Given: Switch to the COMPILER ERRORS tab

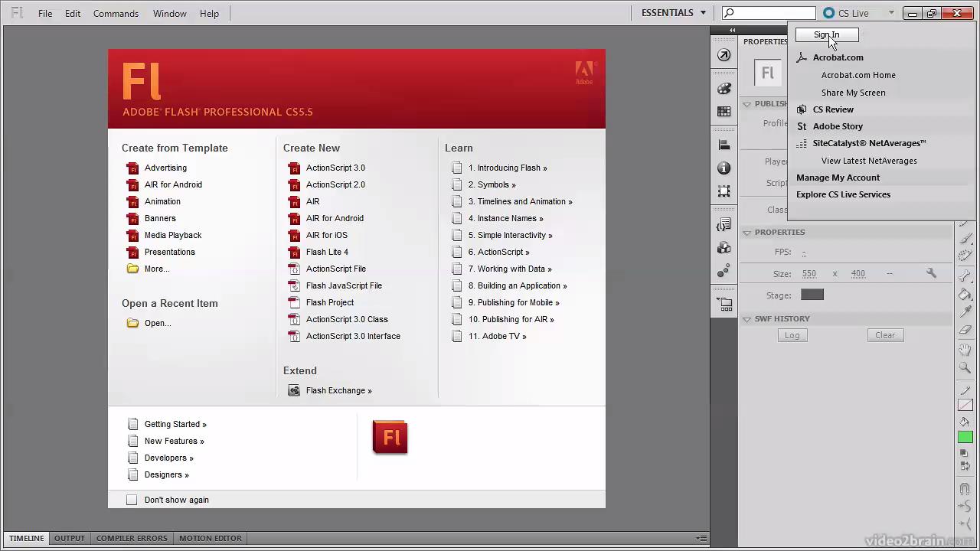Looking at the screenshot, I should coord(132,538).
